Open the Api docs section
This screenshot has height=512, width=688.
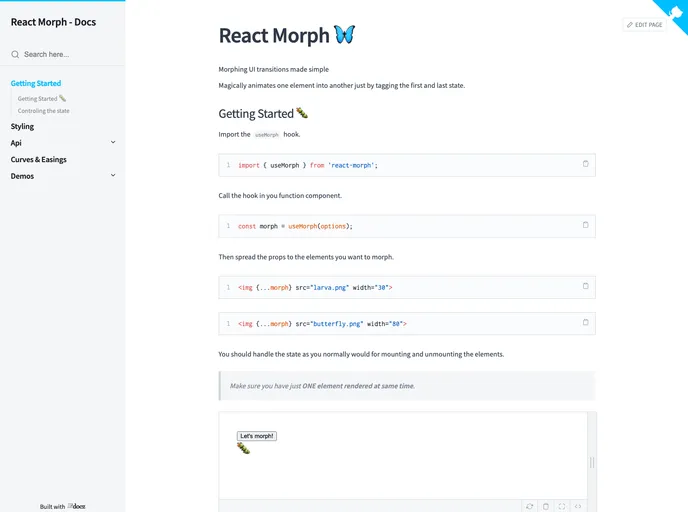pos(16,143)
